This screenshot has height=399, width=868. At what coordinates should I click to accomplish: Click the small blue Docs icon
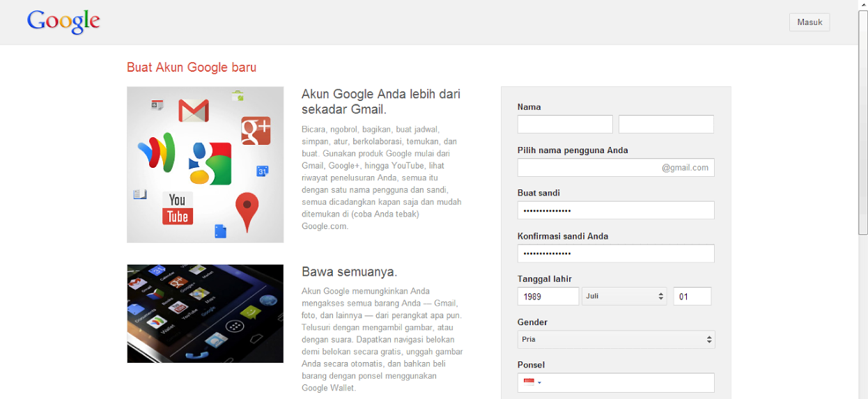point(220,231)
